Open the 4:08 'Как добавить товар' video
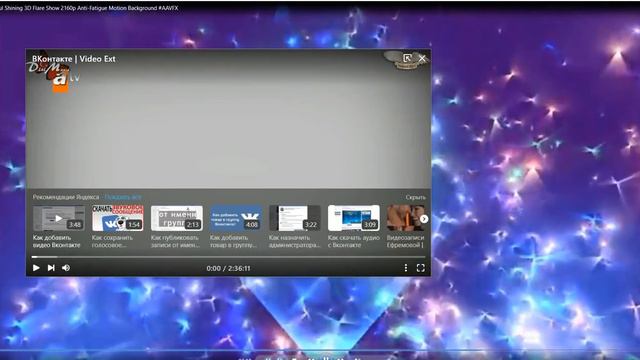640x360 pixels. (236, 218)
